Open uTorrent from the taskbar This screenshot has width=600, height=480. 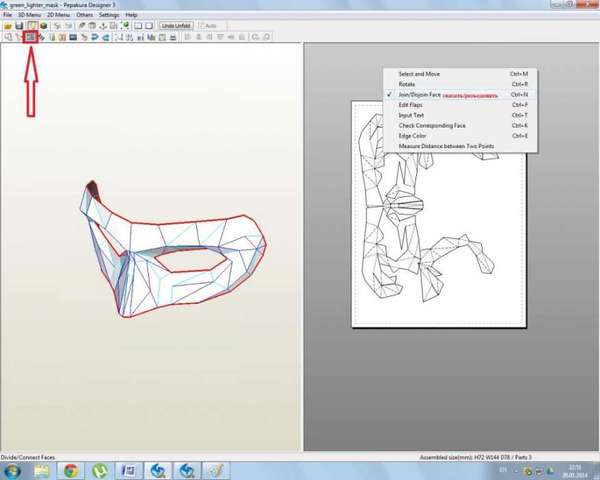(100, 471)
